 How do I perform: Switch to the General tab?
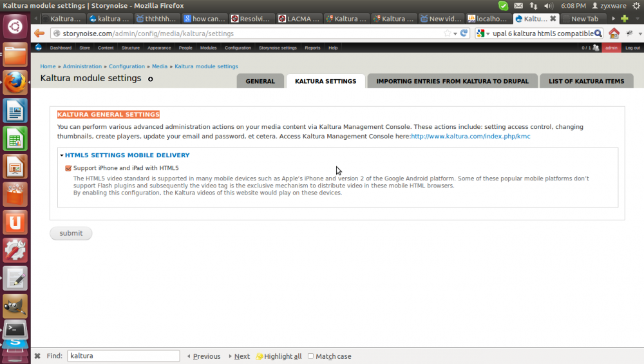coord(260,81)
